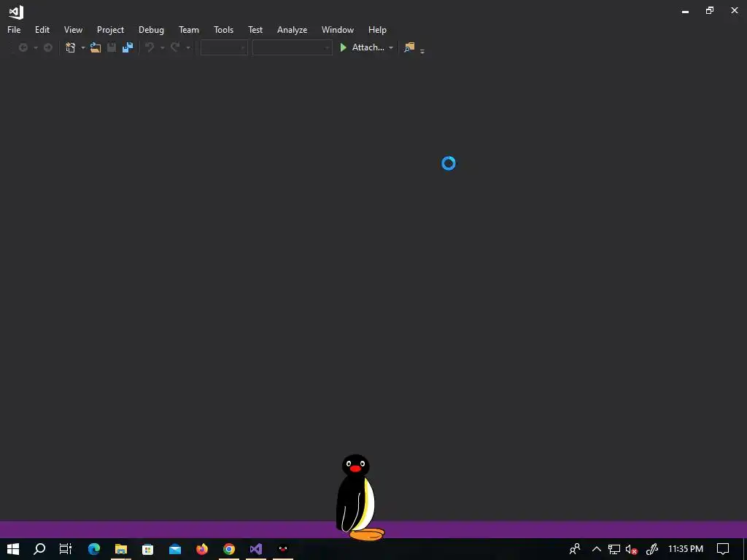
Task: Click the Open File icon
Action: click(96, 47)
